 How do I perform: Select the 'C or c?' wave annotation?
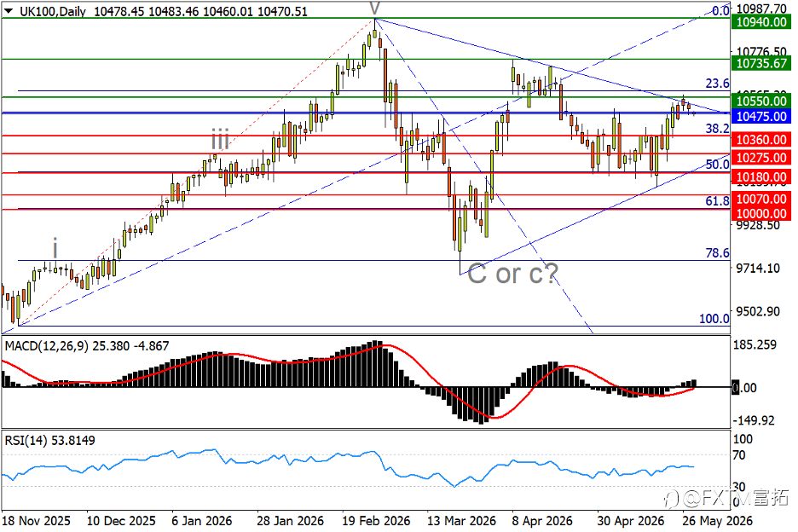click(512, 274)
